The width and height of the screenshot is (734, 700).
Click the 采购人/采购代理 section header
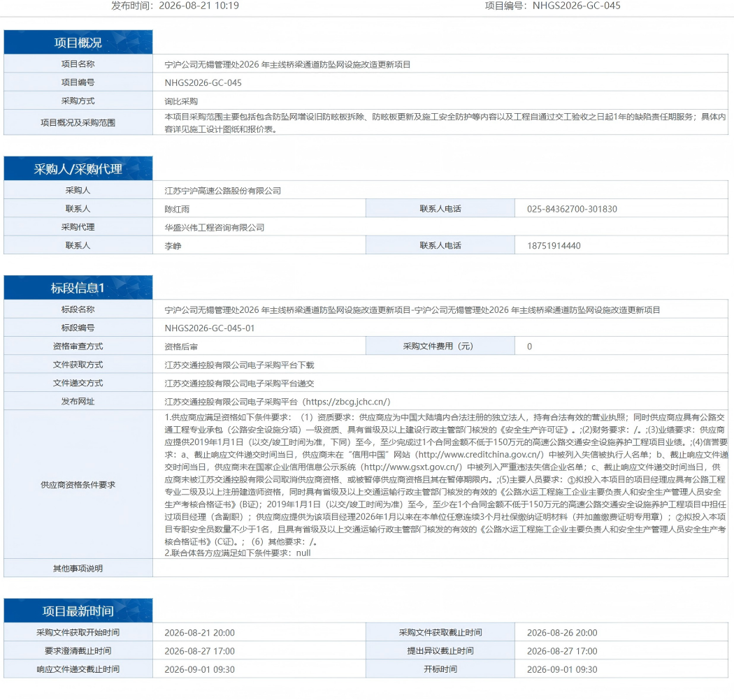coord(78,168)
